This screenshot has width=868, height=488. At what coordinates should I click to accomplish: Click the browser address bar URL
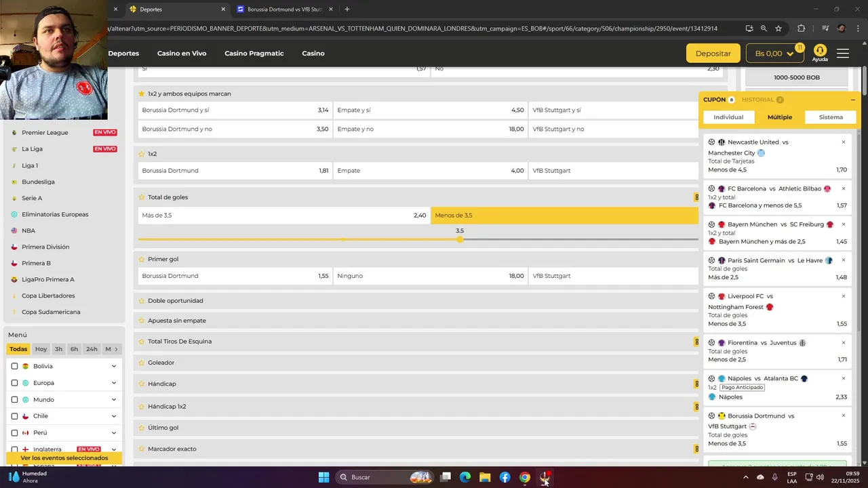coord(412,28)
